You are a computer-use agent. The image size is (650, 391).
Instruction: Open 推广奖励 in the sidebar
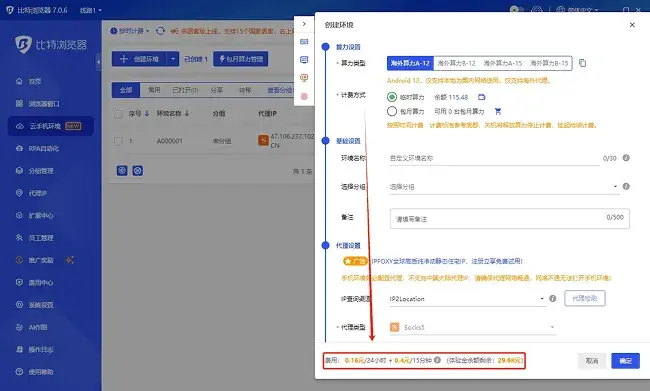(x=35, y=260)
